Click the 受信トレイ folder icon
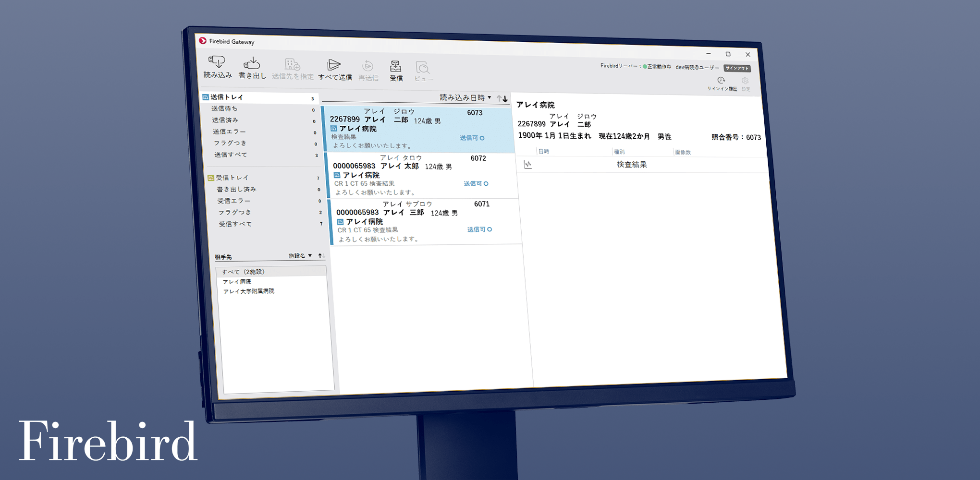The image size is (980, 480). coord(210,178)
